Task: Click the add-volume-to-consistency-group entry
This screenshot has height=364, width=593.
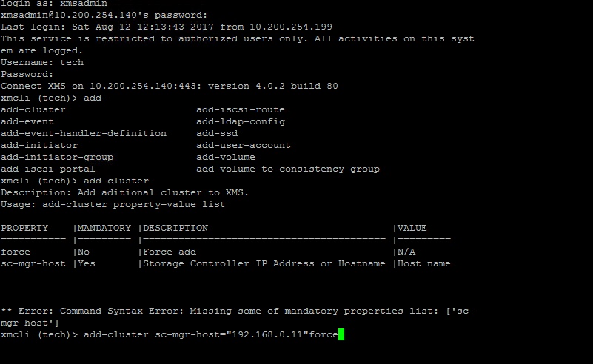Action: click(287, 169)
